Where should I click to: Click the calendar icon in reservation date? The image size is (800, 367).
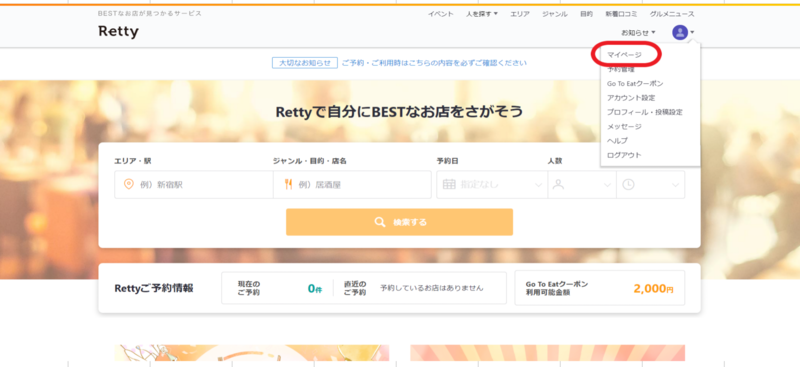click(x=449, y=184)
